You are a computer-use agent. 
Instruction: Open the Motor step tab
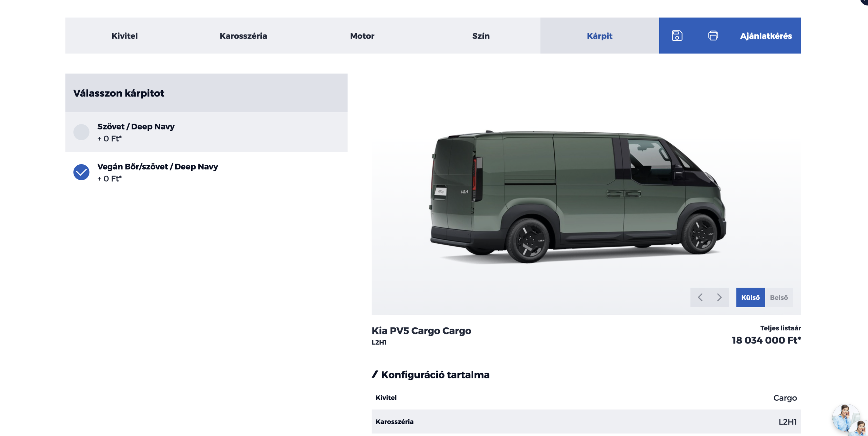362,36
